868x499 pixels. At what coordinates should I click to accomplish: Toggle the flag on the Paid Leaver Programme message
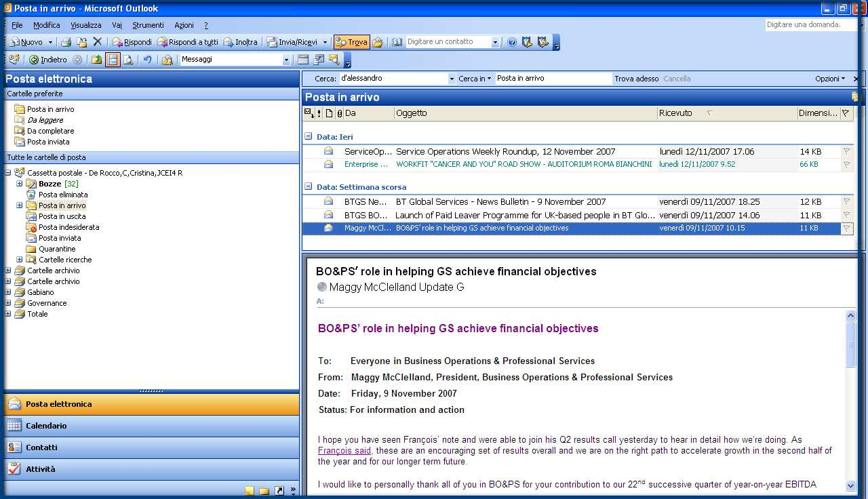(x=846, y=216)
